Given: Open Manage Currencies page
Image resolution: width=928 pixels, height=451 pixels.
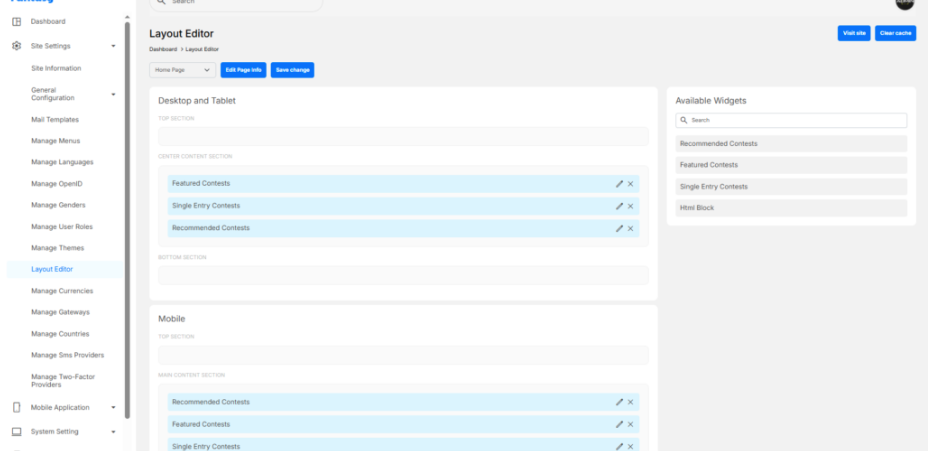Looking at the screenshot, I should [62, 291].
